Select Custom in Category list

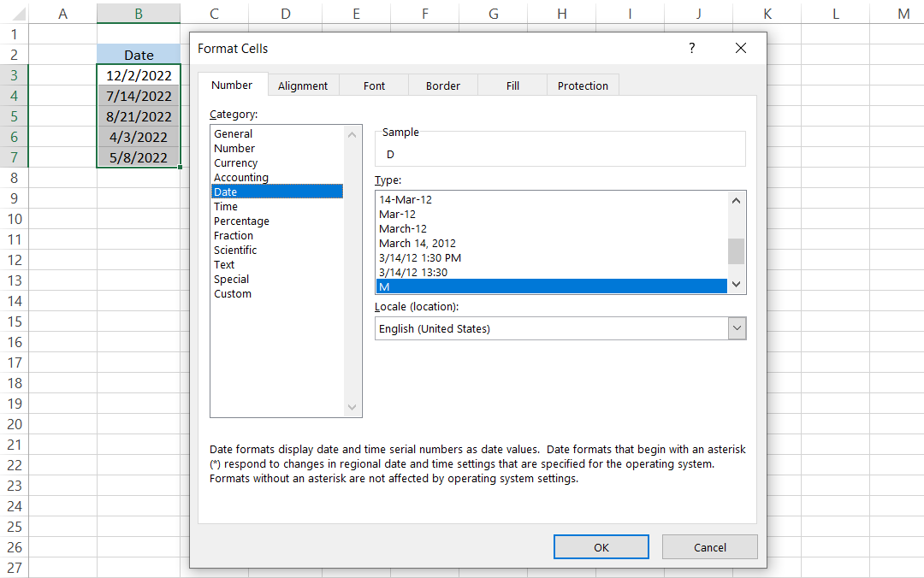click(x=233, y=293)
